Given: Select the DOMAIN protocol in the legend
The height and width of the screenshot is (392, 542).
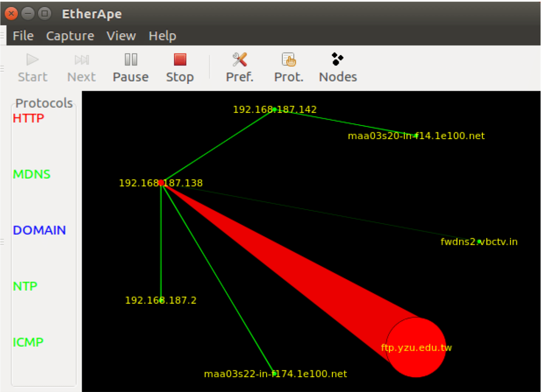Looking at the screenshot, I should (40, 230).
